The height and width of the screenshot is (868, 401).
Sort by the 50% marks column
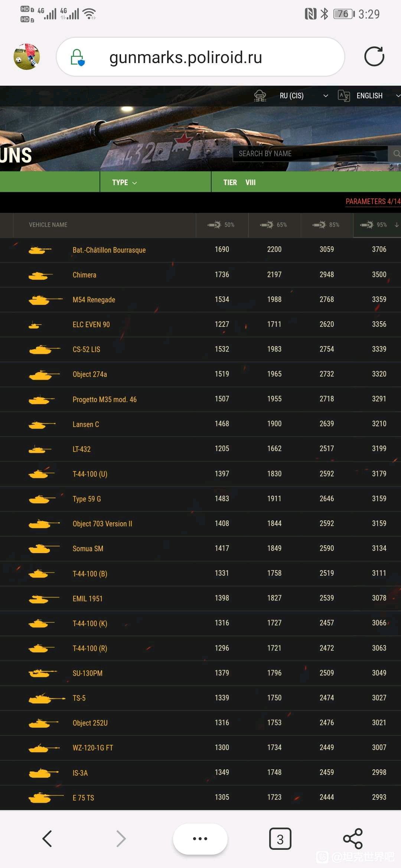(222, 225)
